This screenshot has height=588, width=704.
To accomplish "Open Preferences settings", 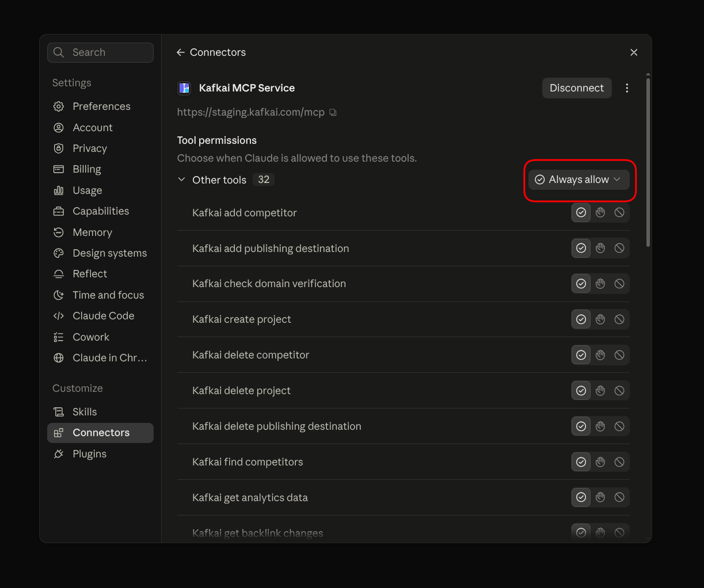I will [100, 106].
